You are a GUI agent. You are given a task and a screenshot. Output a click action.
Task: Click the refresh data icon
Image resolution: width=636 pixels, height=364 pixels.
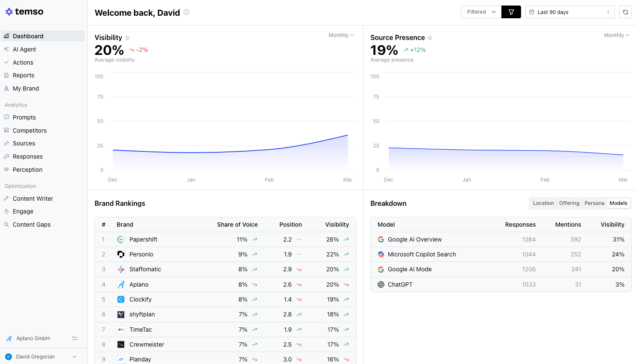click(x=625, y=12)
